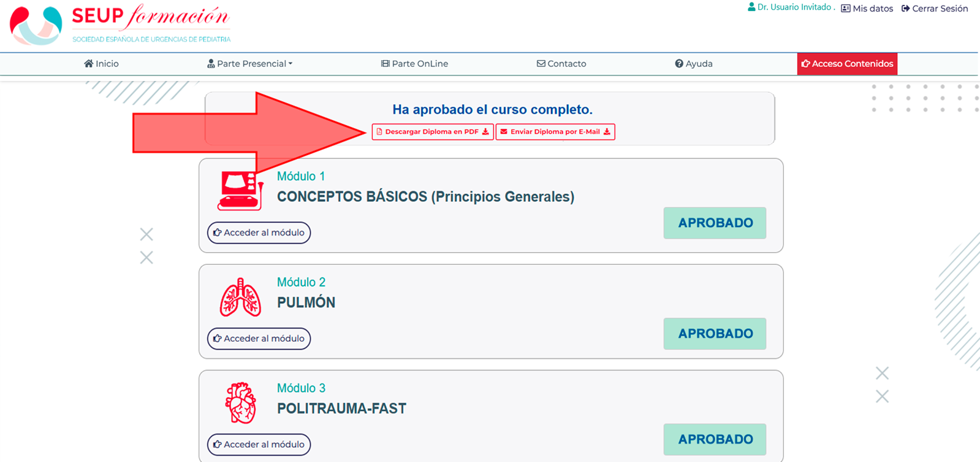980x462 pixels.
Task: Open Mis datos profile link
Action: [867, 9]
